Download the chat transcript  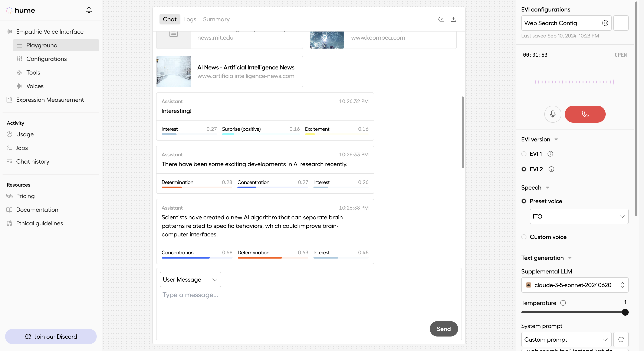click(x=453, y=19)
